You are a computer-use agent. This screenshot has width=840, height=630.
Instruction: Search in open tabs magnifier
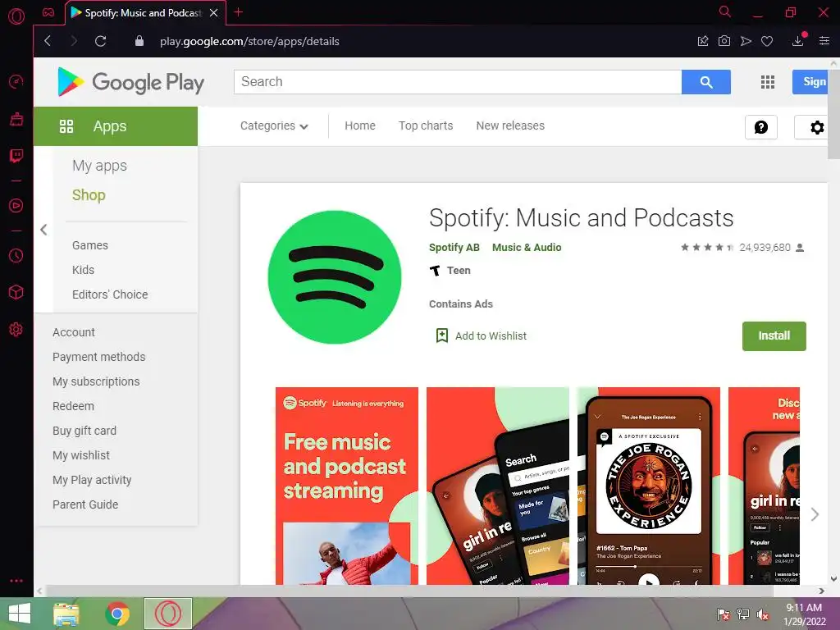pos(725,11)
